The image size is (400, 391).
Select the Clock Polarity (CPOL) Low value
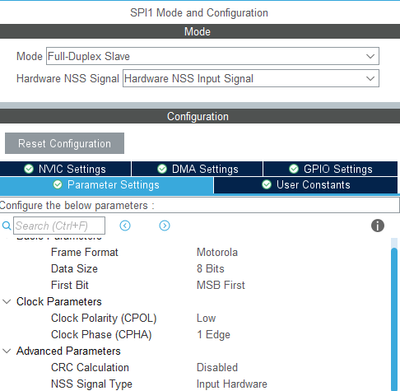coord(206,318)
